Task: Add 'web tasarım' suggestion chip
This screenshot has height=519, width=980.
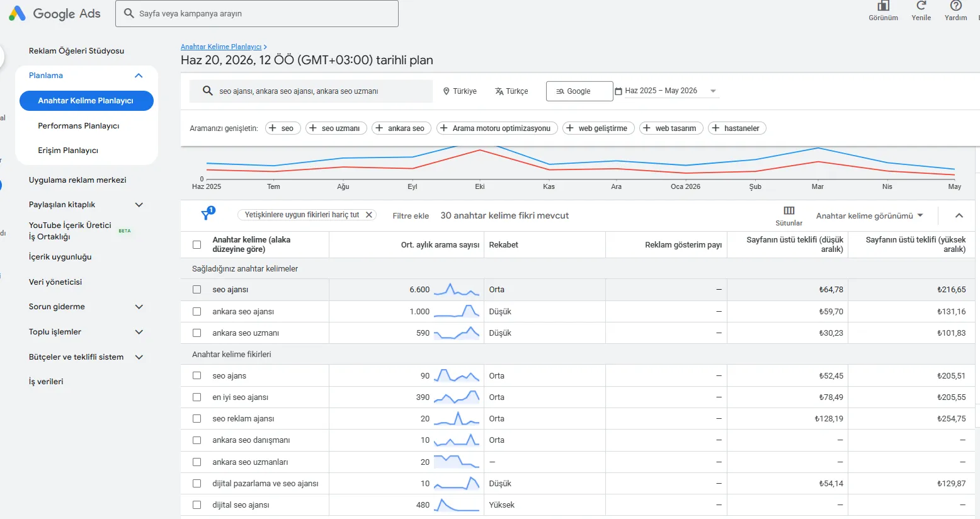Action: 671,128
